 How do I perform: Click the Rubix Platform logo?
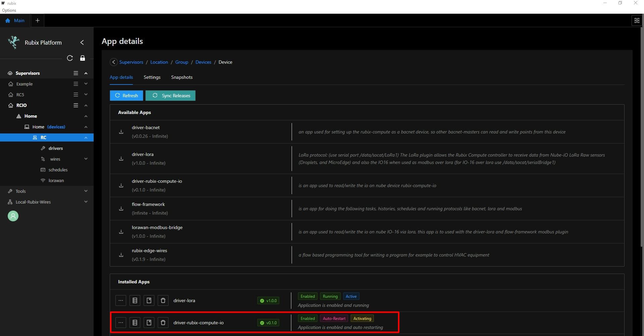[x=14, y=42]
